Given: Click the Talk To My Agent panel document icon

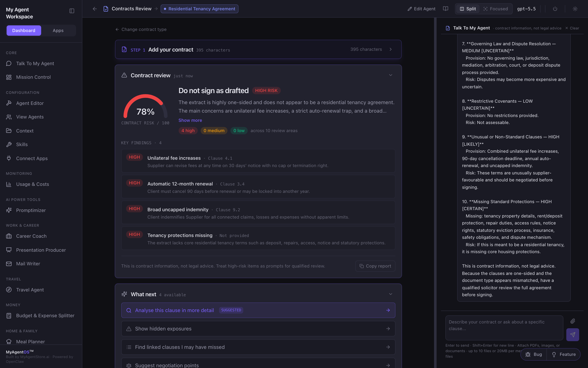Looking at the screenshot, I should click(448, 28).
